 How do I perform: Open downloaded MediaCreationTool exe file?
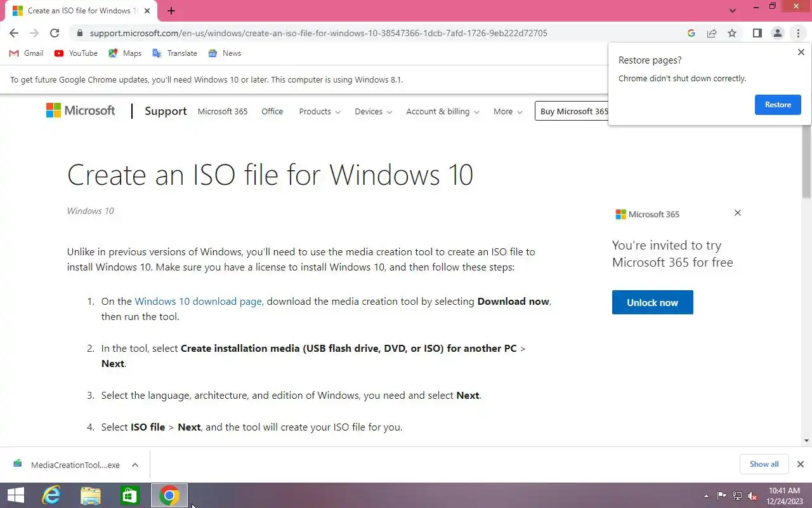click(x=67, y=465)
